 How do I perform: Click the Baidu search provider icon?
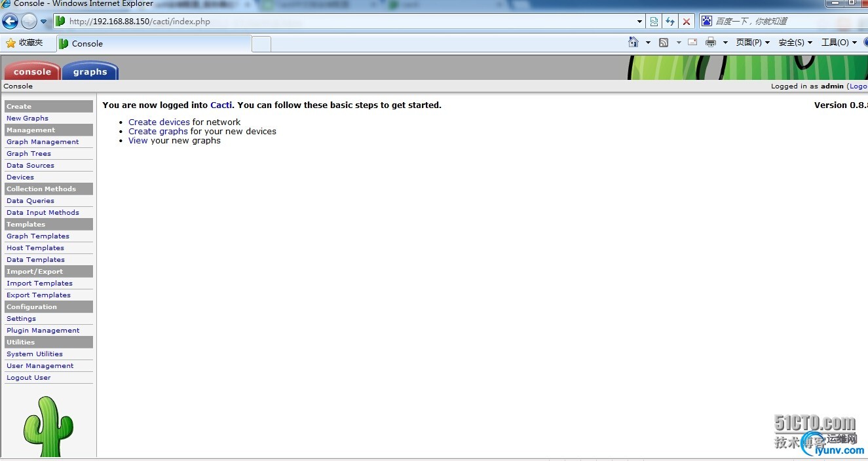click(707, 21)
